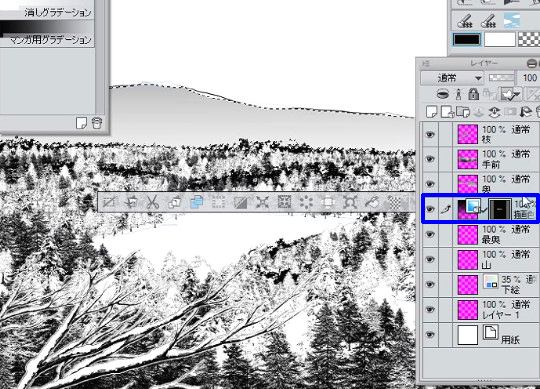
Task: Click gradient layer mask thumbnail
Action: tap(500, 209)
